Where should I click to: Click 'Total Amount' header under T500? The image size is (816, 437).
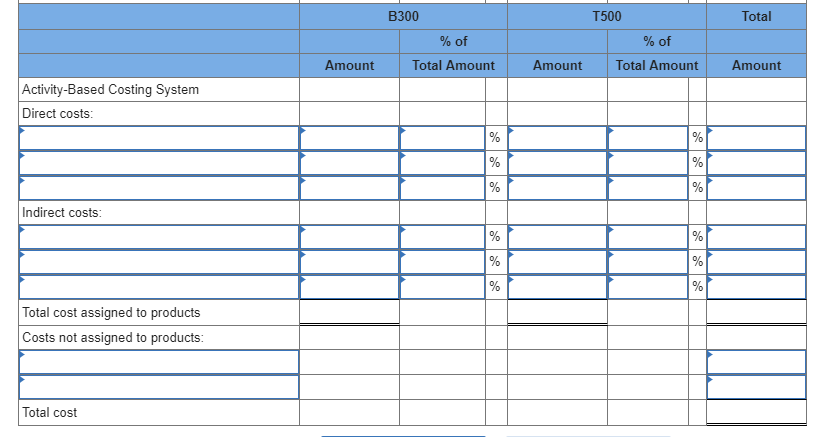pos(657,66)
